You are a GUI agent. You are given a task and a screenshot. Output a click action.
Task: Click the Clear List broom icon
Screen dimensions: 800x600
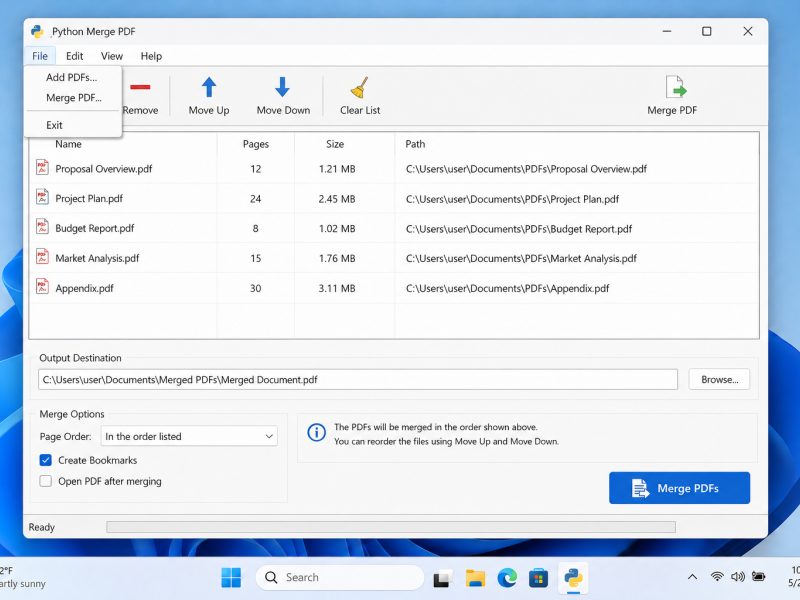(360, 87)
